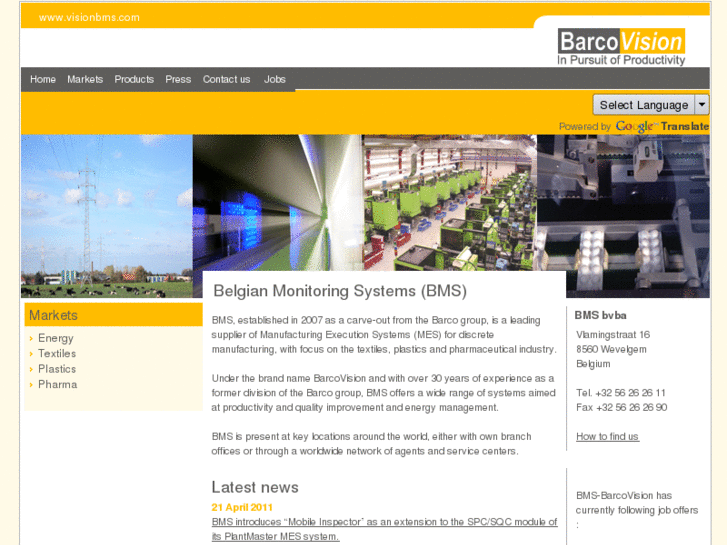The width and height of the screenshot is (727, 545).
Task: Click the arrow bullet beside Plastics
Action: [31, 370]
